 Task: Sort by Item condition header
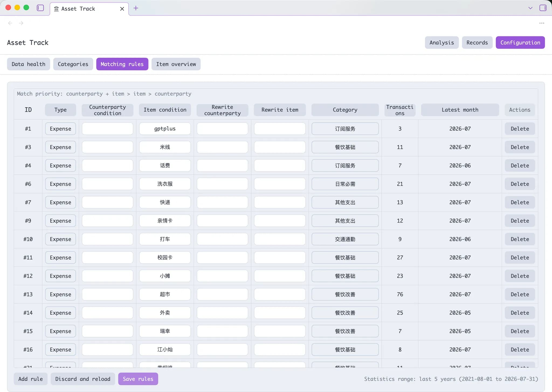pyautogui.click(x=165, y=110)
